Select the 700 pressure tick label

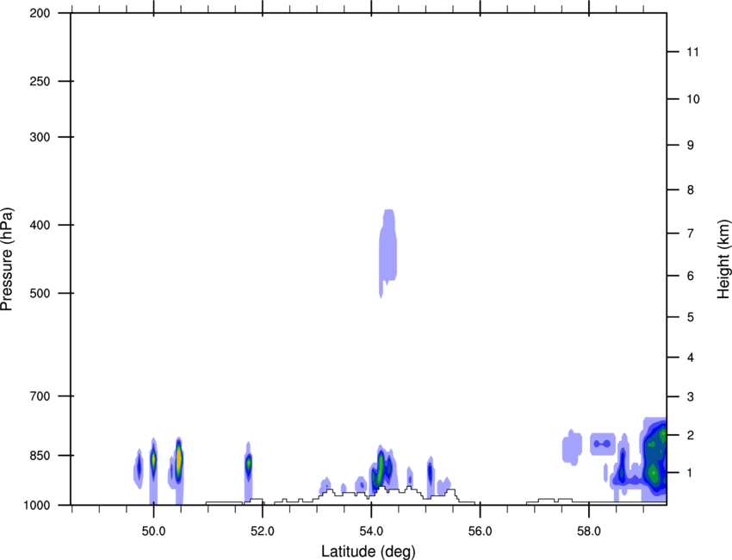[40, 396]
